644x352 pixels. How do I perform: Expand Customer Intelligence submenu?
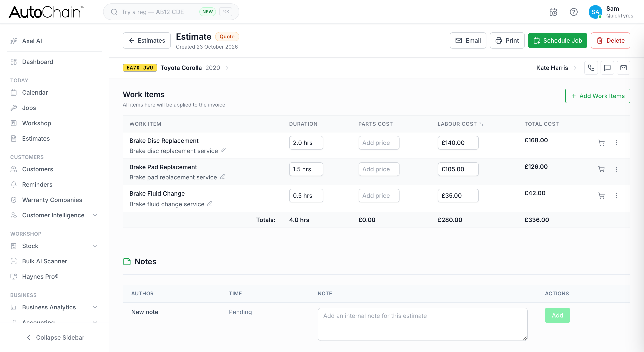[95, 215]
